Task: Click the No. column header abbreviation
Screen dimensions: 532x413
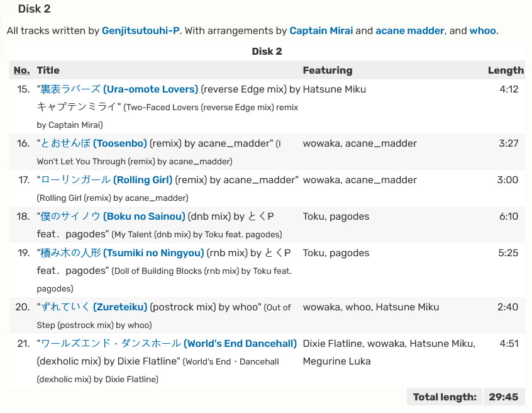Action: pyautogui.click(x=22, y=71)
